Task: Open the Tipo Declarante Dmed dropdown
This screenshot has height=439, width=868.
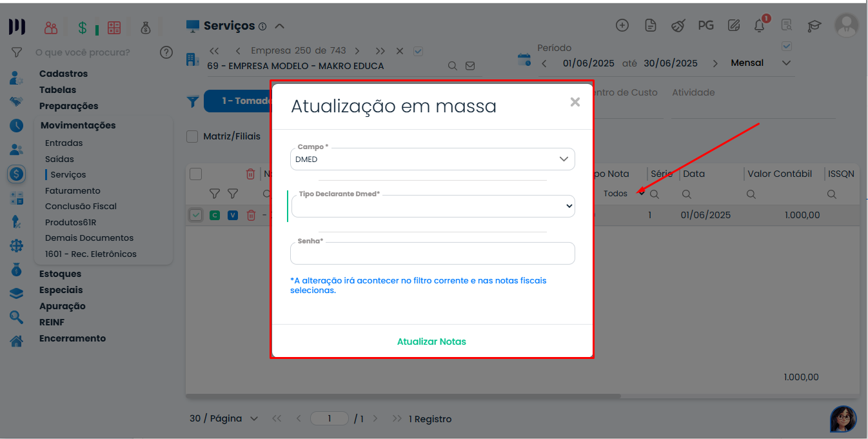Action: click(433, 206)
